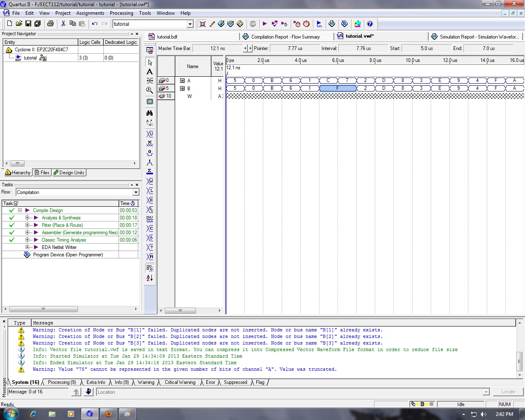Apply the High Impedance (Z) value icon
Screen dimensions: 525x420
tap(150, 171)
